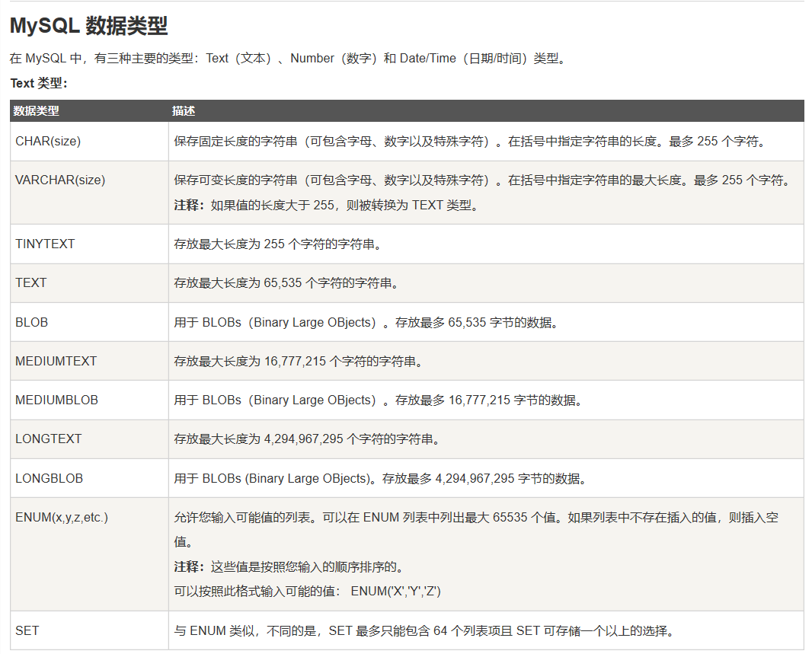Select the BLOB data type cell
This screenshot has width=812, height=654.
click(89, 322)
